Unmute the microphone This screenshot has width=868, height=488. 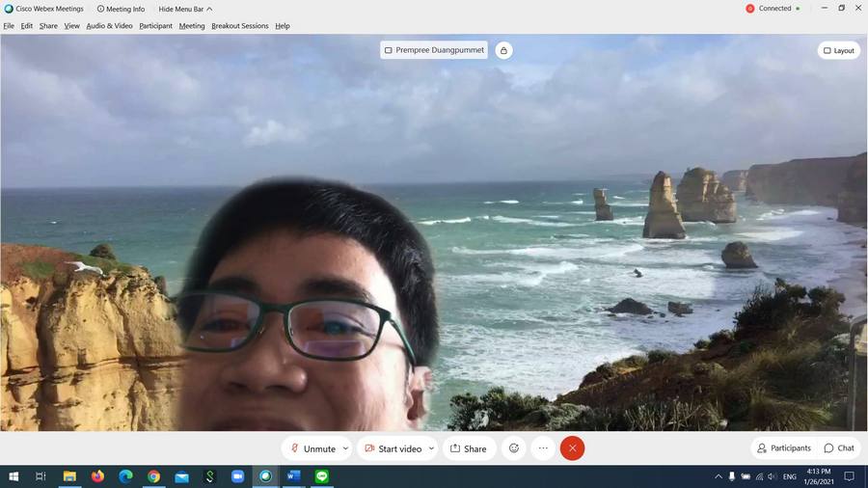pos(312,448)
